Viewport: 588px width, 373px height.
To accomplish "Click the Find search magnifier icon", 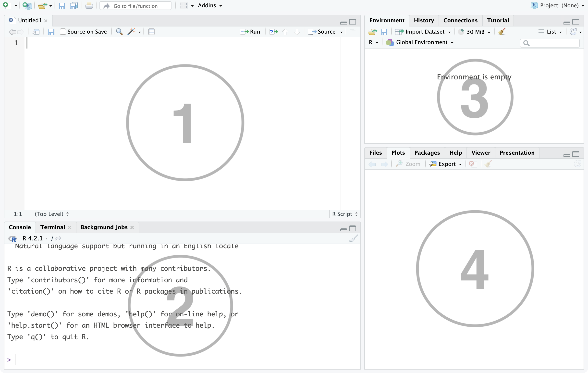I will tap(119, 31).
